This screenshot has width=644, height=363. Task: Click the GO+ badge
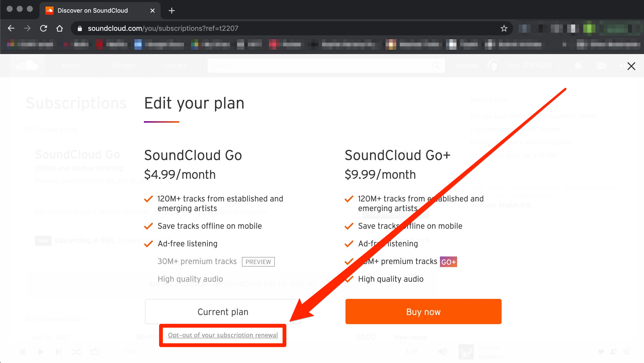coord(448,262)
